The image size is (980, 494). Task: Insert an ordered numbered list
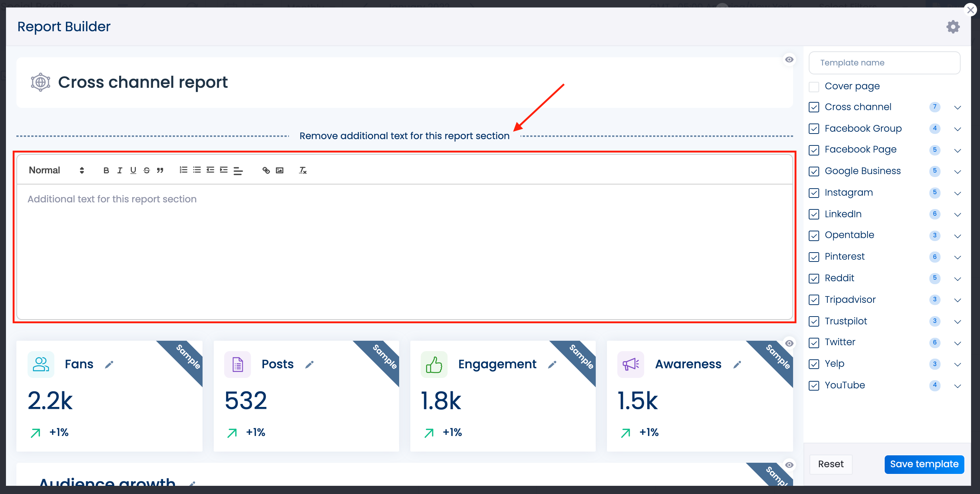(x=183, y=170)
